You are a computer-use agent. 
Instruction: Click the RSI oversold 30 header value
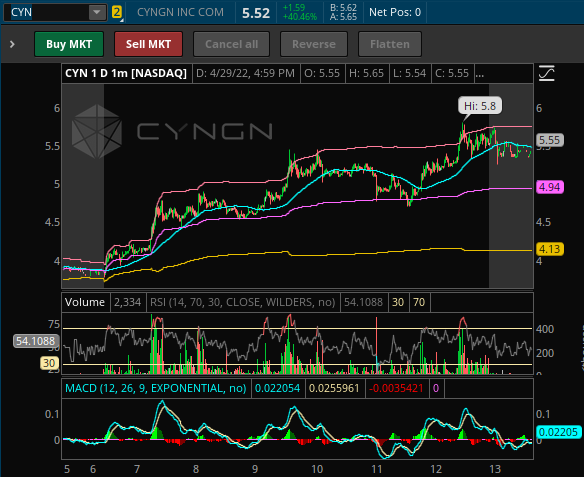[398, 302]
